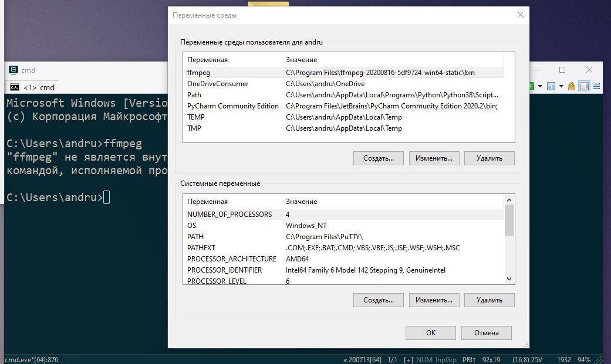Open the ConEmu hamburger menu icon
Screen dimensions: 611x364
pos(596,86)
